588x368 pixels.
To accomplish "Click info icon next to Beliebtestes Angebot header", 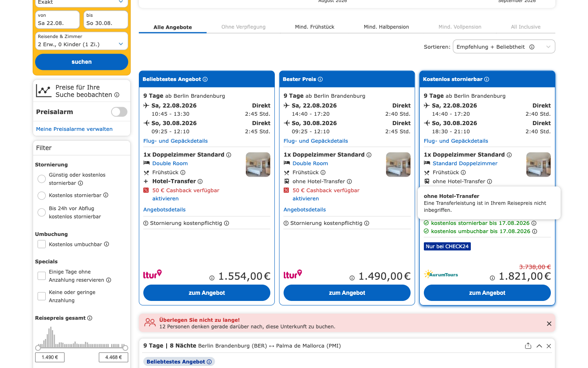I will (x=205, y=79).
